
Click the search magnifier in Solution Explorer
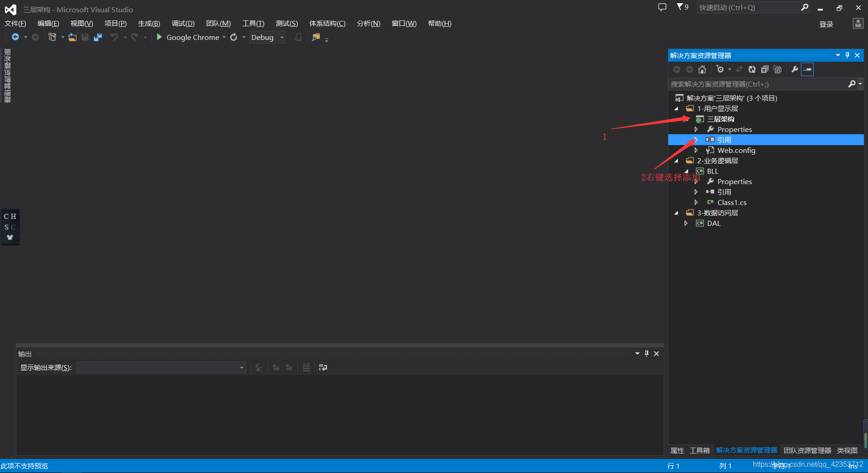(x=852, y=84)
